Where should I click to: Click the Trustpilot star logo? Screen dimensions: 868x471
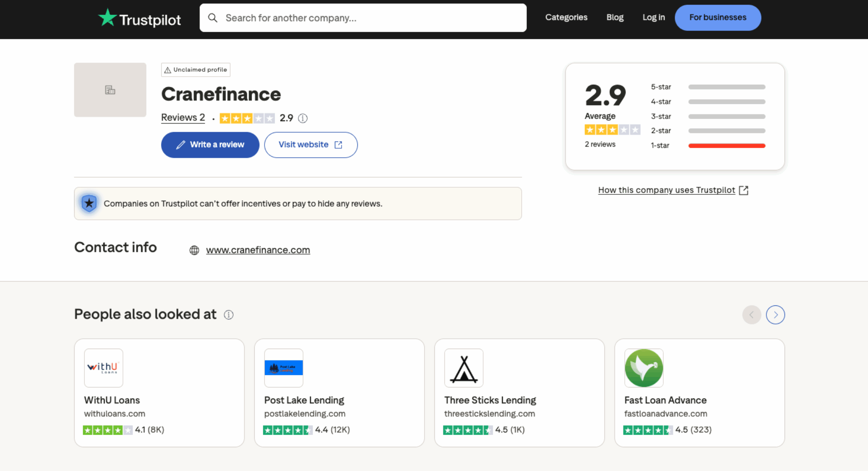[x=108, y=18]
